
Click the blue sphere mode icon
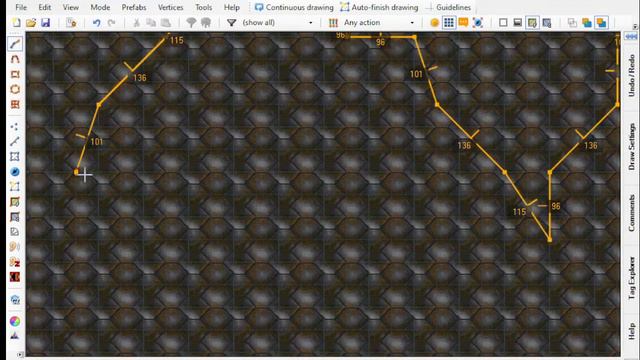(x=15, y=172)
